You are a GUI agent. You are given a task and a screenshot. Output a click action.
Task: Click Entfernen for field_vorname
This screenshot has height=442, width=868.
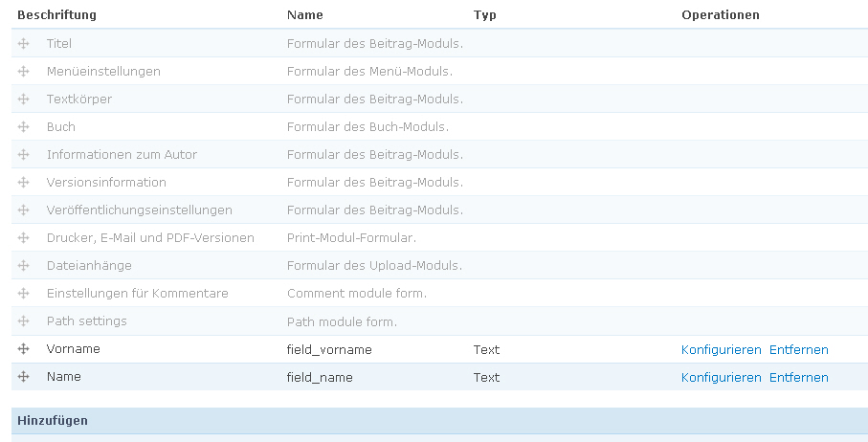[x=798, y=350]
